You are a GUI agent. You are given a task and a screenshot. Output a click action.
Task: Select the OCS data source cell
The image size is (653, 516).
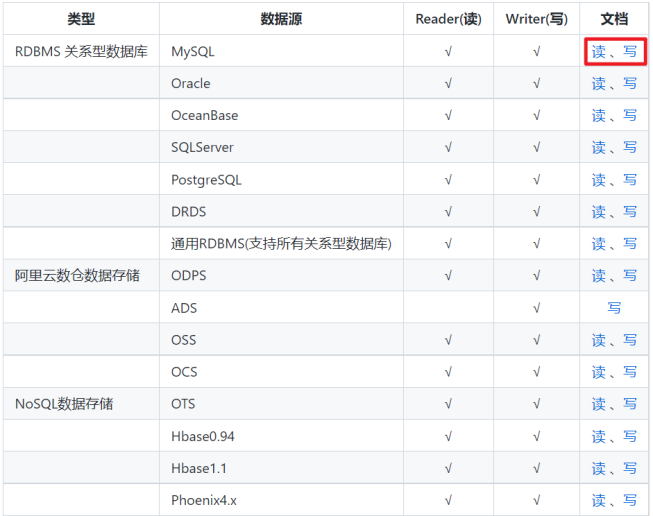pos(281,372)
